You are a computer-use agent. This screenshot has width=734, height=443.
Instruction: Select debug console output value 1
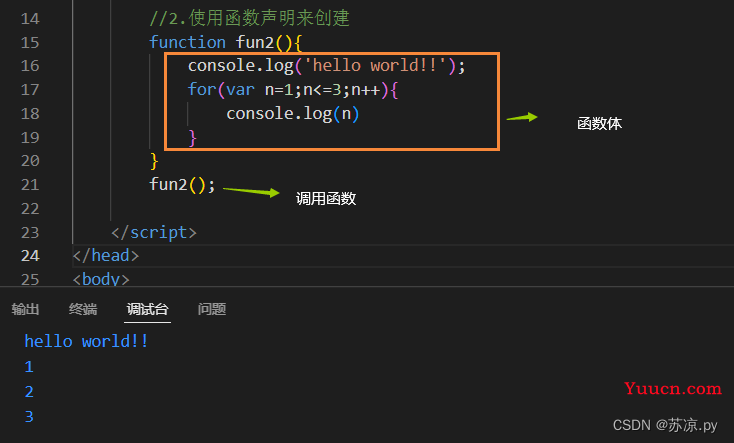29,367
